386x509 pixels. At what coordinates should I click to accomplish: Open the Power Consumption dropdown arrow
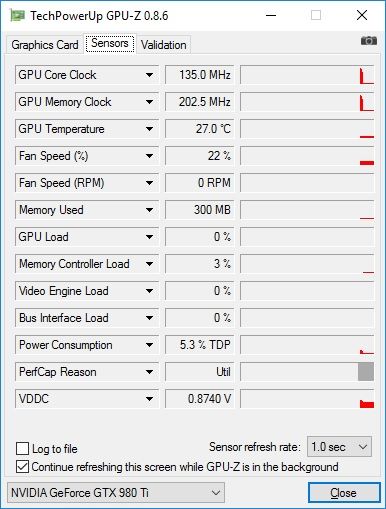[149, 345]
